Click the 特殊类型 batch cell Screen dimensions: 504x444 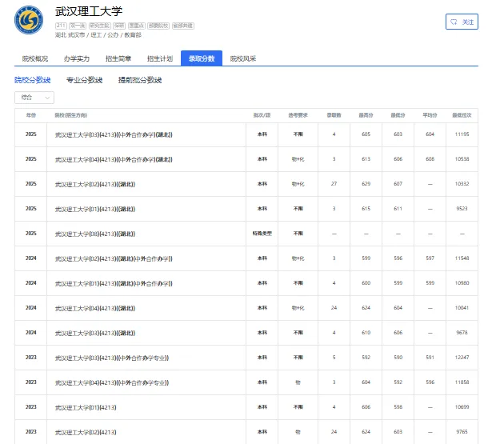coord(262,234)
